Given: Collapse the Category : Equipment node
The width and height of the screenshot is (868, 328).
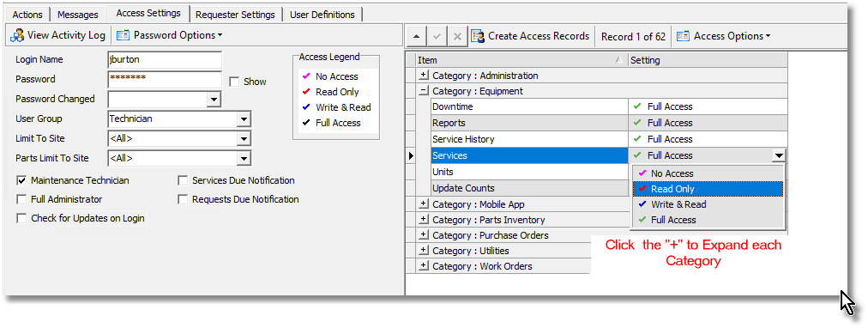Looking at the screenshot, I should [424, 91].
